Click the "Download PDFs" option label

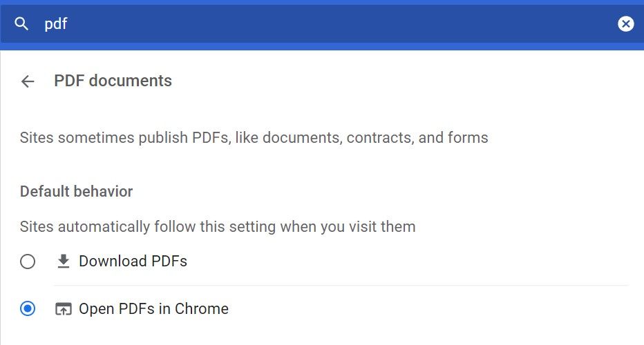pos(133,262)
